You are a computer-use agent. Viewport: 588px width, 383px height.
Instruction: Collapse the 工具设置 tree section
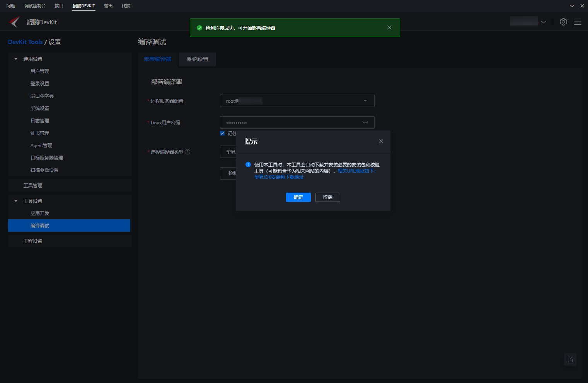(16, 201)
